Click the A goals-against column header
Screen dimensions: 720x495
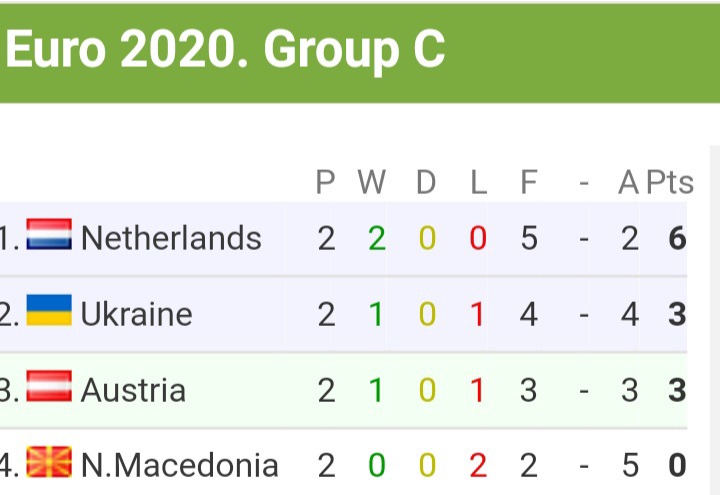point(629,183)
